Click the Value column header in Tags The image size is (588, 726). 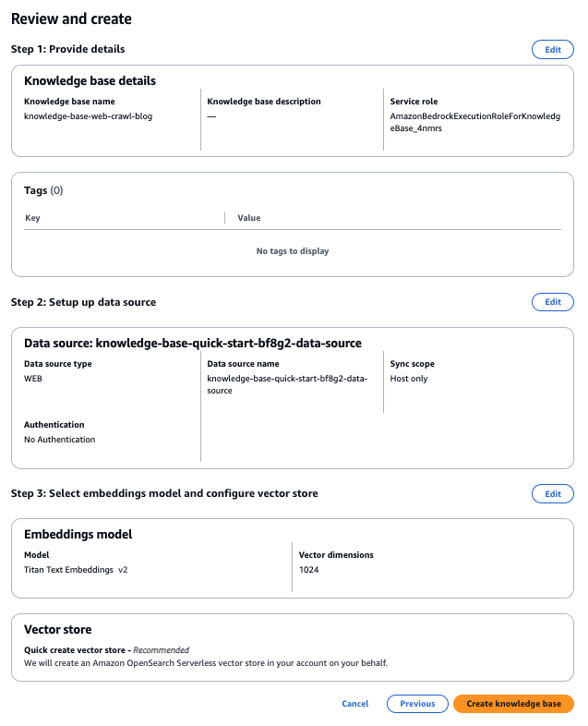coord(249,218)
